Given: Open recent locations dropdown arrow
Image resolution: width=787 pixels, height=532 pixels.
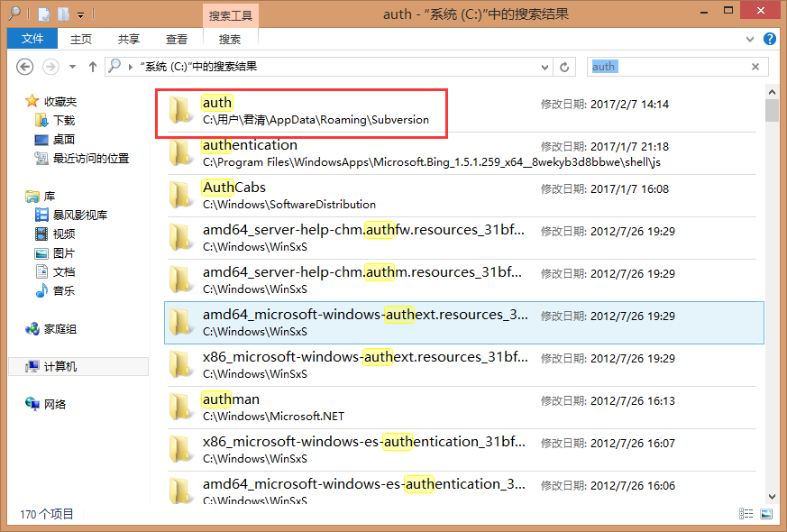Looking at the screenshot, I should click(72, 67).
